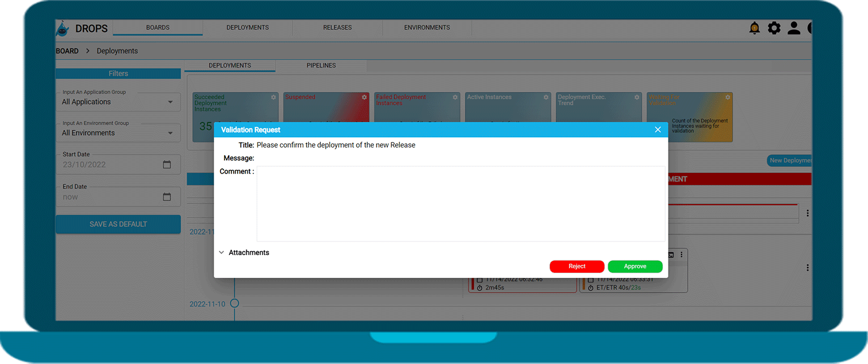Configure the Deployment Exec. Trend widget gear
The width and height of the screenshot is (868, 364).
(636, 98)
